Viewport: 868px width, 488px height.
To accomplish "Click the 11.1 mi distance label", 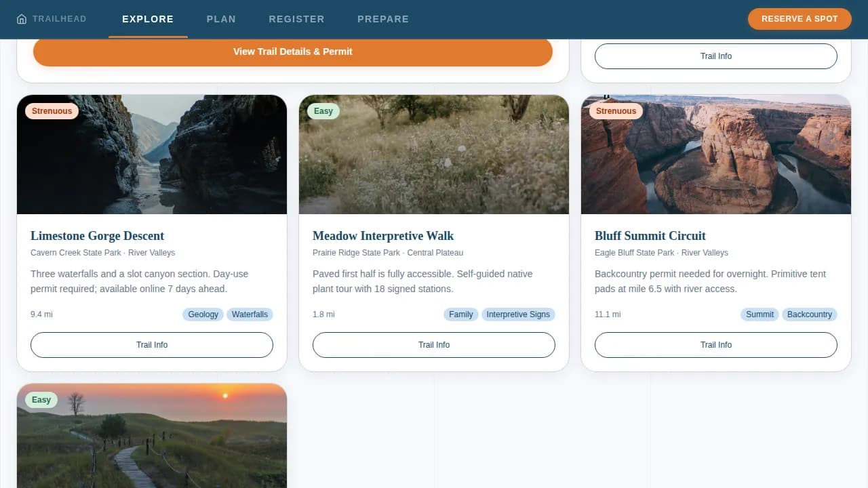I will tap(608, 314).
